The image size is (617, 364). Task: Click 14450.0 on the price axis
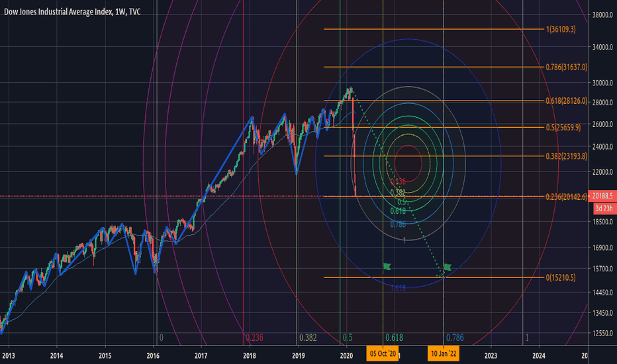[602, 293]
